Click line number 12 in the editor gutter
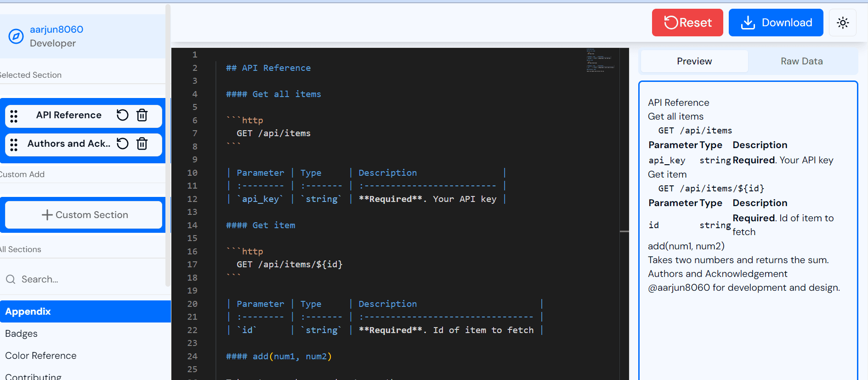Image resolution: width=868 pixels, height=380 pixels. click(x=192, y=199)
